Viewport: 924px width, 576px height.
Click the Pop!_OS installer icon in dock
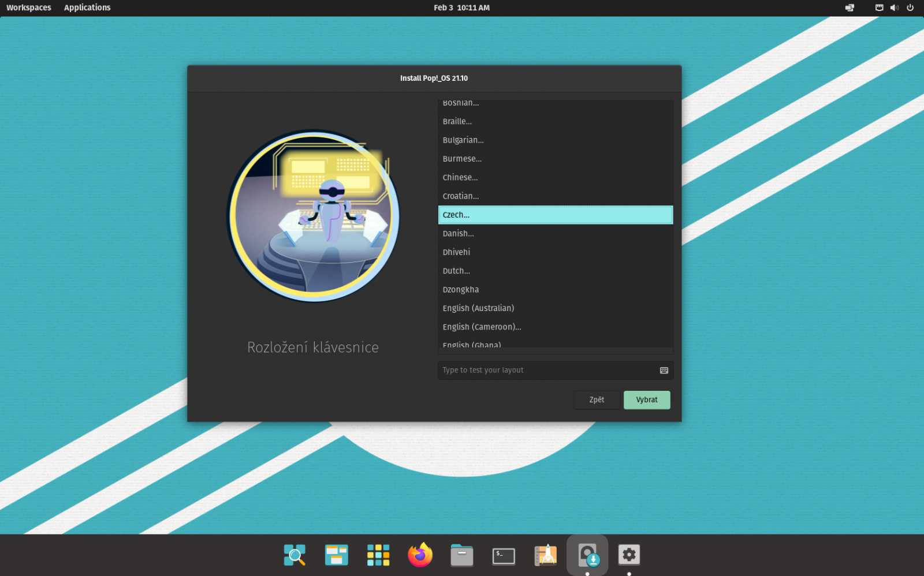[587, 555]
